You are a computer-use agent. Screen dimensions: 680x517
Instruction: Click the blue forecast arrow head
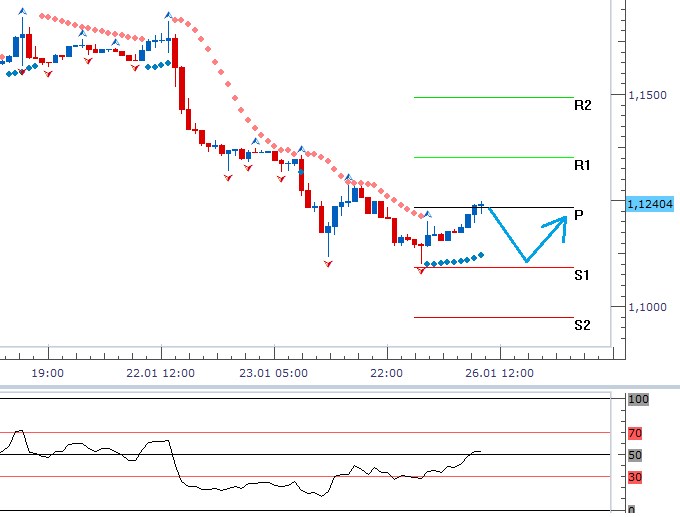click(x=562, y=225)
